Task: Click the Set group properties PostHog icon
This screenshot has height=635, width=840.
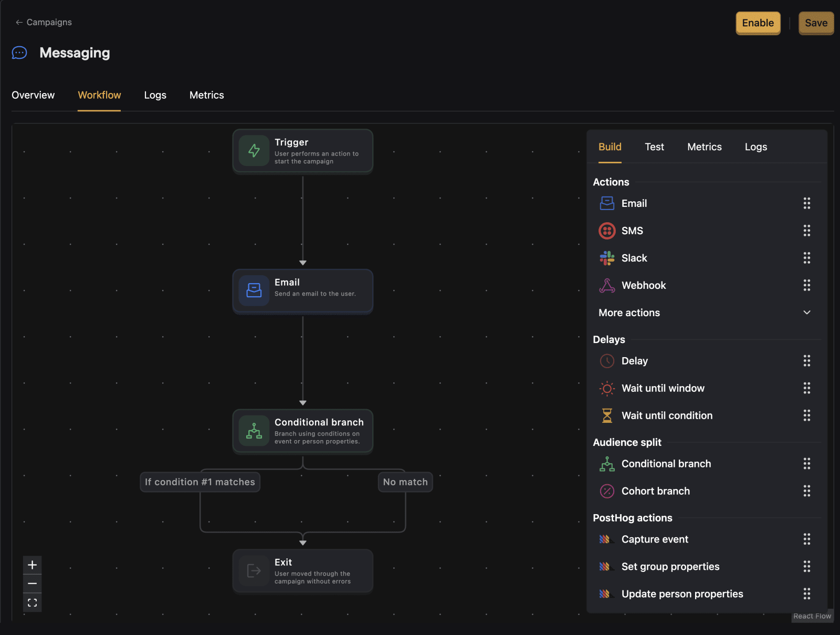Action: pos(606,567)
